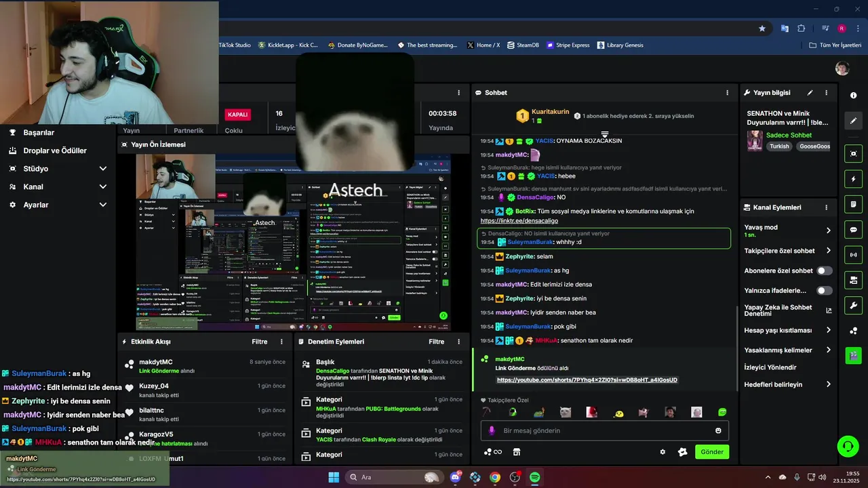Click İzleyici Yönlendir
This screenshot has width=868, height=488.
pyautogui.click(x=770, y=367)
